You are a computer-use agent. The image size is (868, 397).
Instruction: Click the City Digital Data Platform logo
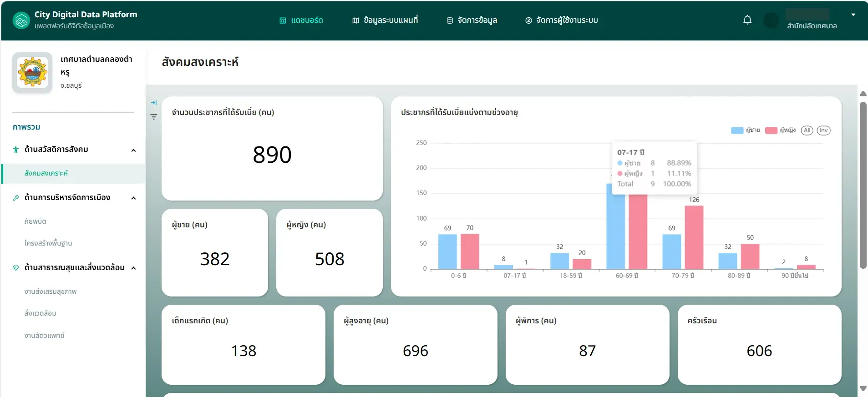coord(21,20)
